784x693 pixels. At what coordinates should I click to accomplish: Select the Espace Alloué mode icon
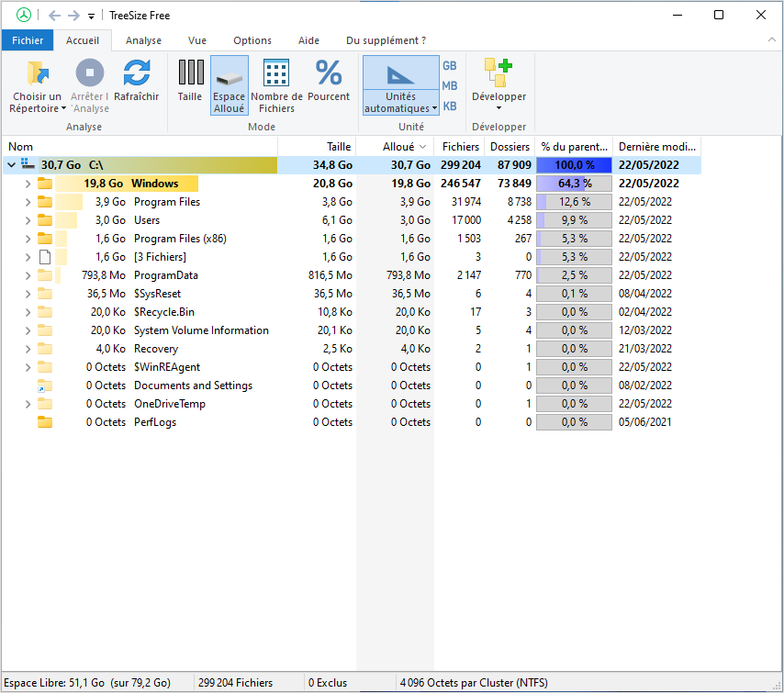(229, 78)
